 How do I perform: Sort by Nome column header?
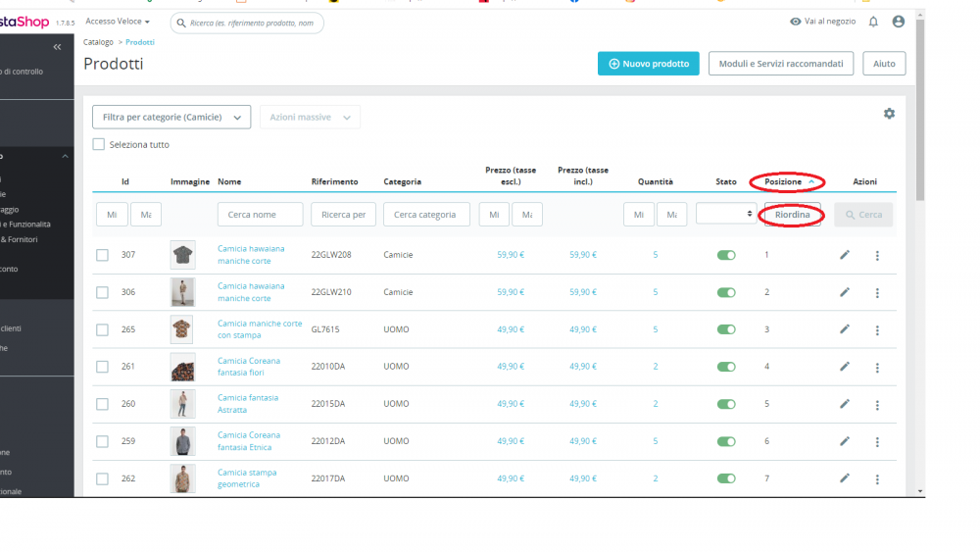tap(229, 182)
